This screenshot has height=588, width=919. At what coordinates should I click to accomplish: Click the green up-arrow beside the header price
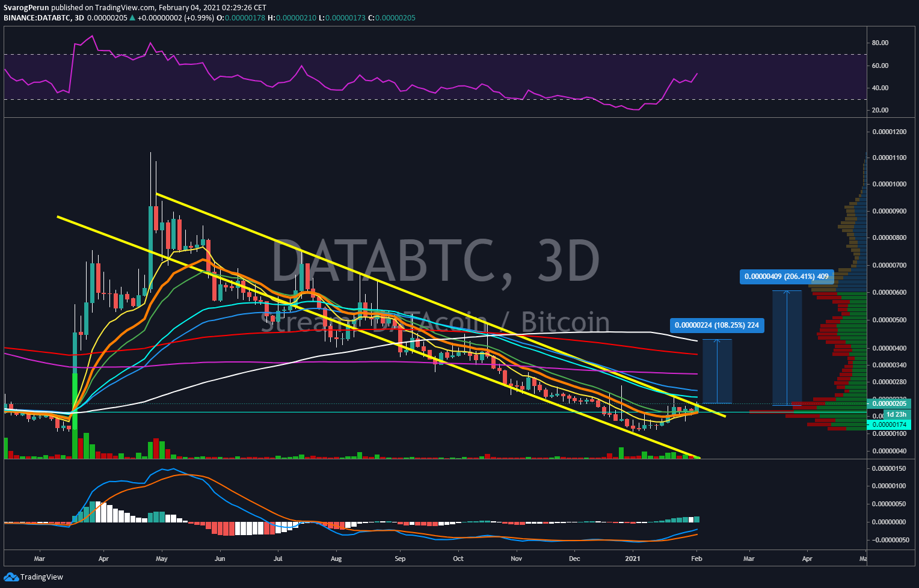point(132,18)
